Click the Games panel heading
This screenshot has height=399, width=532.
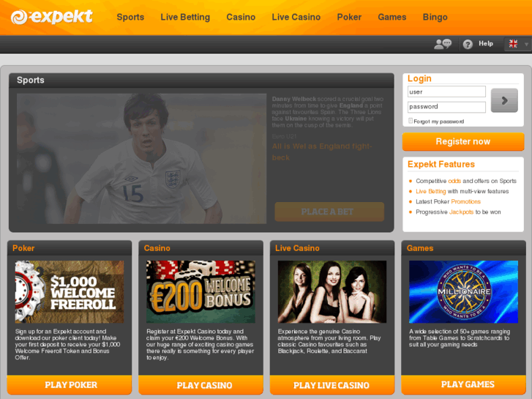click(420, 248)
